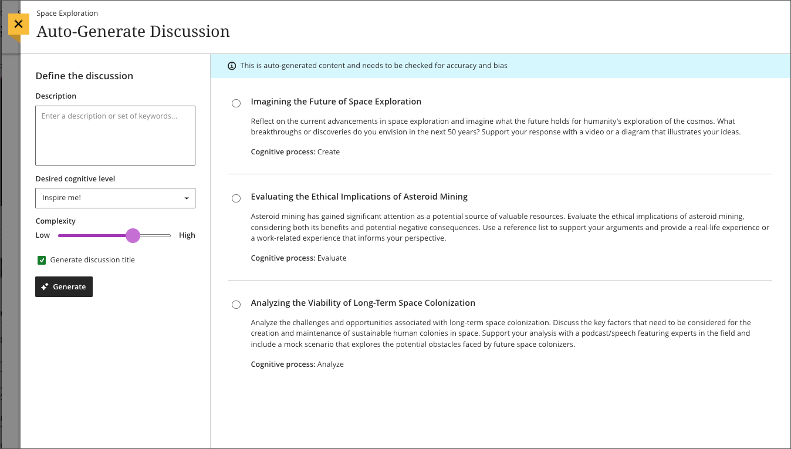Click the dropdown arrow beside Inspire me!
791x449 pixels.
[186, 198]
